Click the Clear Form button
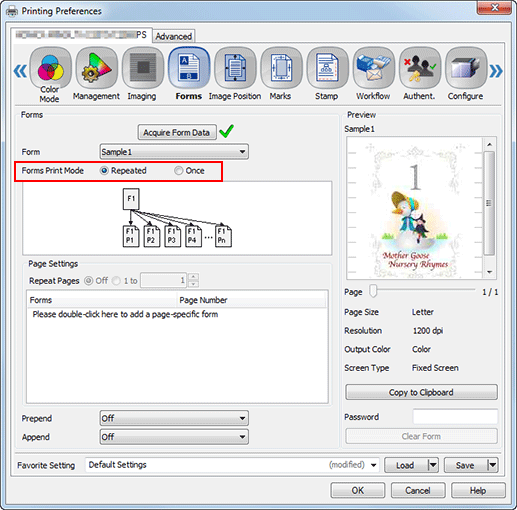The image size is (517, 510). tap(421, 436)
